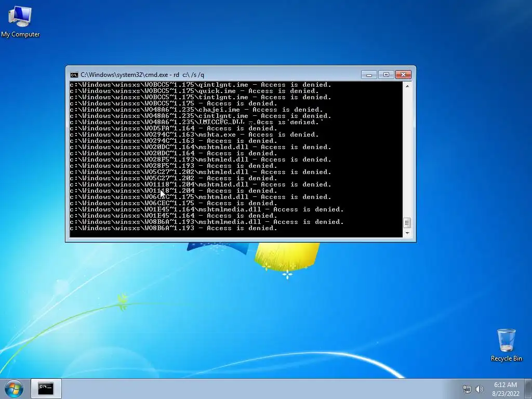This screenshot has width=532, height=399.
Task: Minimize the cmd.exe window
Action: pyautogui.click(x=369, y=75)
